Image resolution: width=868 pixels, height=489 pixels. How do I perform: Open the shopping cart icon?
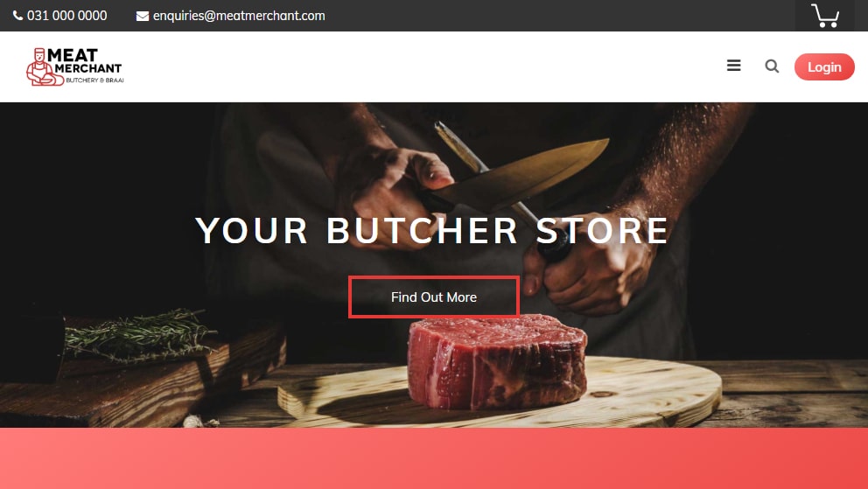[825, 16]
